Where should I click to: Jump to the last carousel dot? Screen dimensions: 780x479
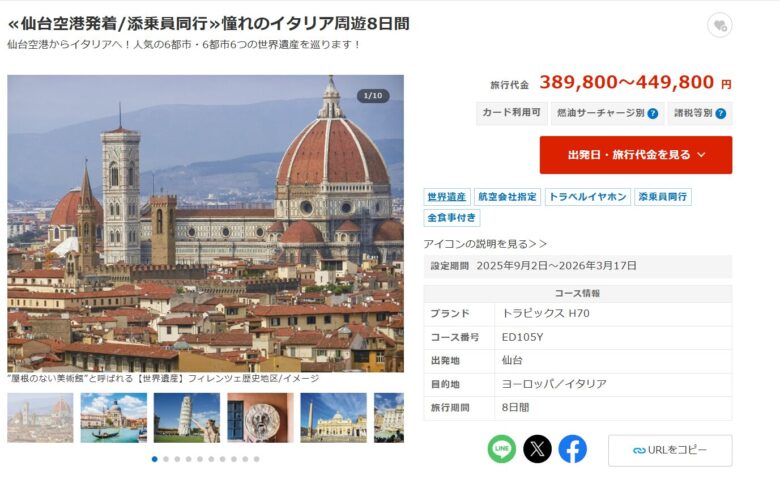click(x=257, y=459)
